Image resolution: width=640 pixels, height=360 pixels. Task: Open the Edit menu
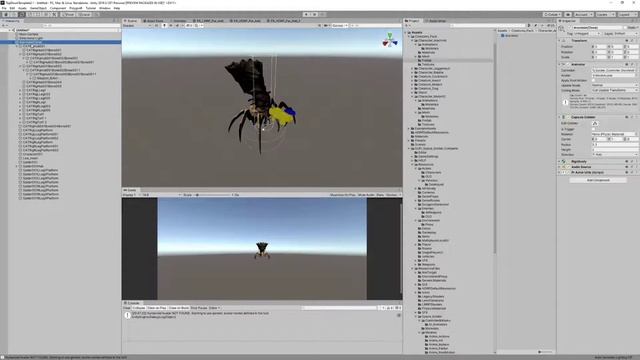[12, 8]
